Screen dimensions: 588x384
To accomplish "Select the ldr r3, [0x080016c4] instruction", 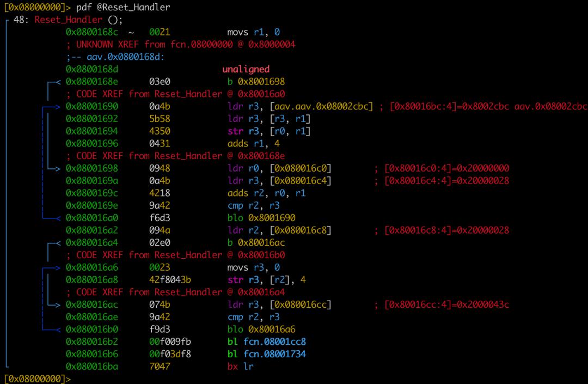I will point(279,180).
